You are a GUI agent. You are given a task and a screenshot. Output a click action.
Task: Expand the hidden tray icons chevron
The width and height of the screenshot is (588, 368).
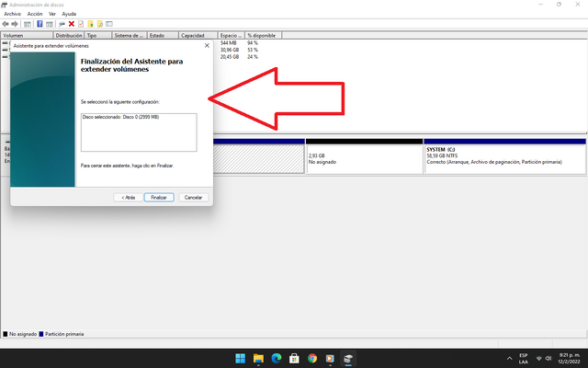[x=509, y=359]
